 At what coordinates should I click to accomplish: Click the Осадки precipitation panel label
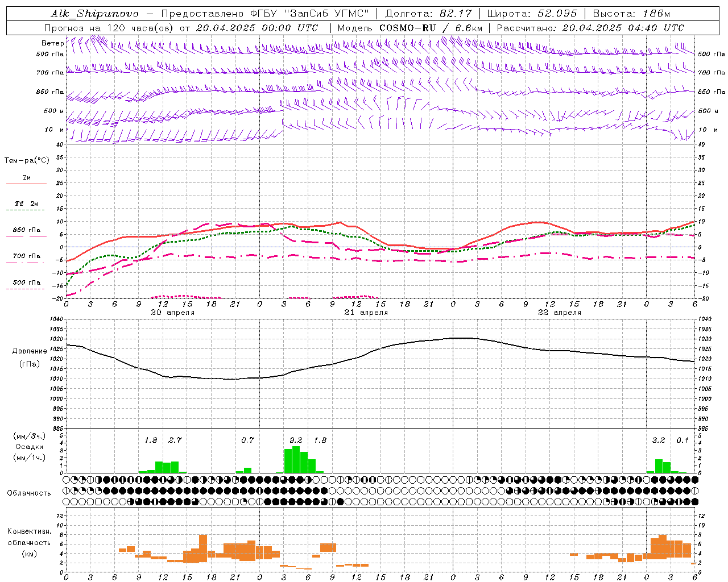point(30,447)
